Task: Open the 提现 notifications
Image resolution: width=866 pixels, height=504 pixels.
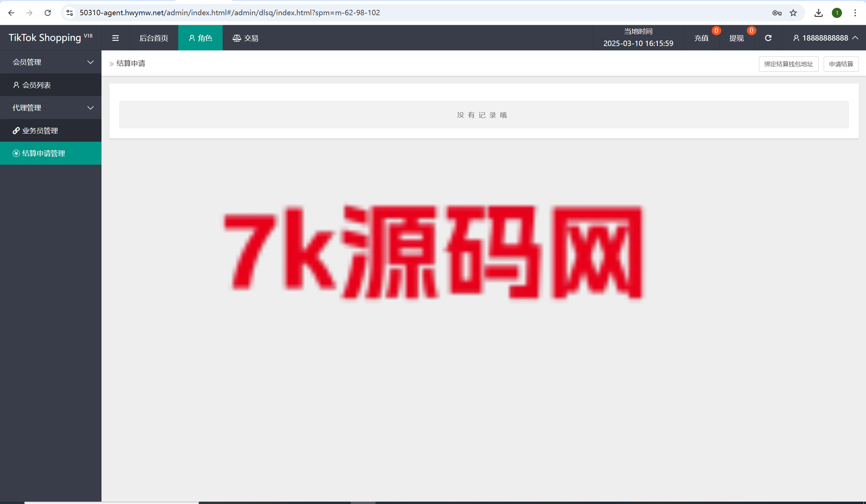Action: click(x=736, y=38)
